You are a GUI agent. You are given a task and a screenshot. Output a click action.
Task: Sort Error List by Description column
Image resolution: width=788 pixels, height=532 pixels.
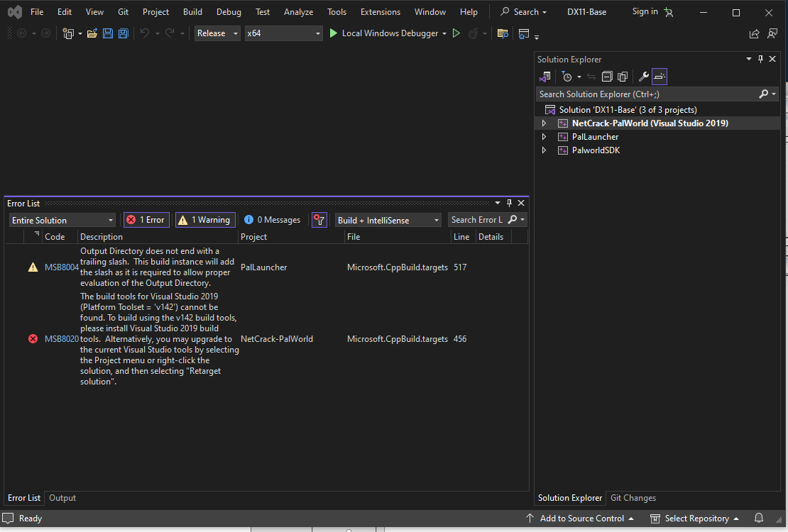(x=158, y=237)
